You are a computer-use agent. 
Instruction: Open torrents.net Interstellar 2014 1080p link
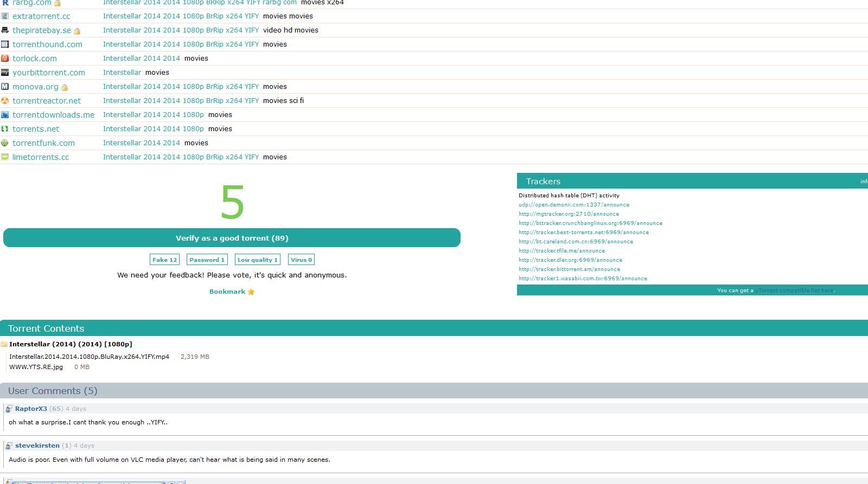[x=154, y=128]
